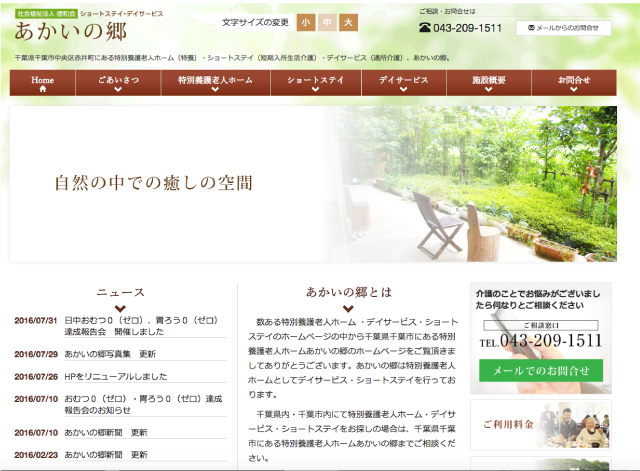Click the あかいの郷とは section heading
Screen dimensions: 640x471
click(x=349, y=292)
